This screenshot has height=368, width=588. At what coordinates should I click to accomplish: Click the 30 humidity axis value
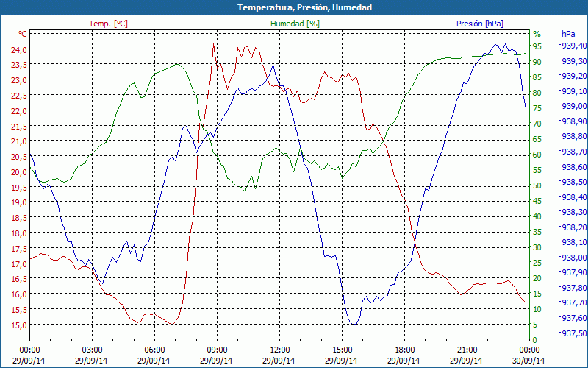point(537,247)
